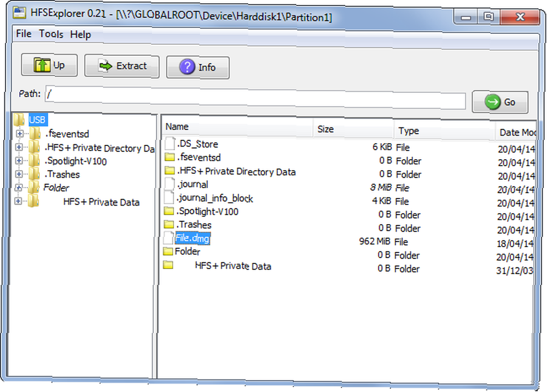The width and height of the screenshot is (547, 392).
Task: Select the .journal_info_block file icon
Action: [169, 197]
